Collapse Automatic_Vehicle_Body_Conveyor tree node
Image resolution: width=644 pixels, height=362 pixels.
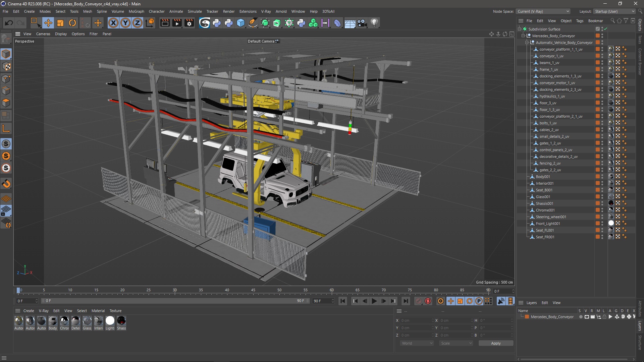click(527, 43)
